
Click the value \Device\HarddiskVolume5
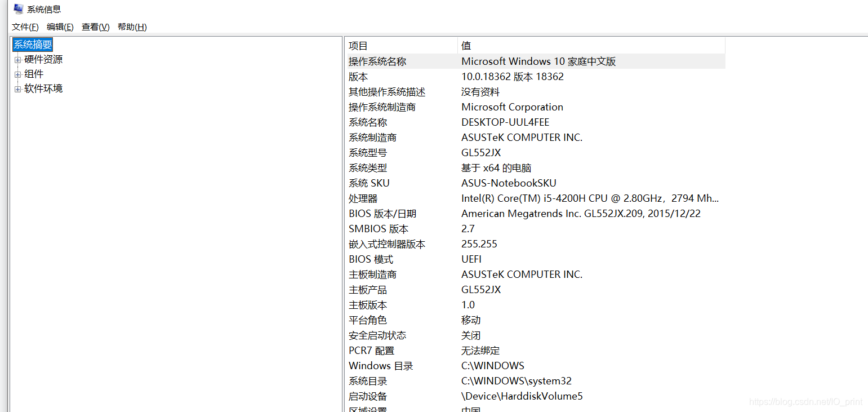(522, 396)
